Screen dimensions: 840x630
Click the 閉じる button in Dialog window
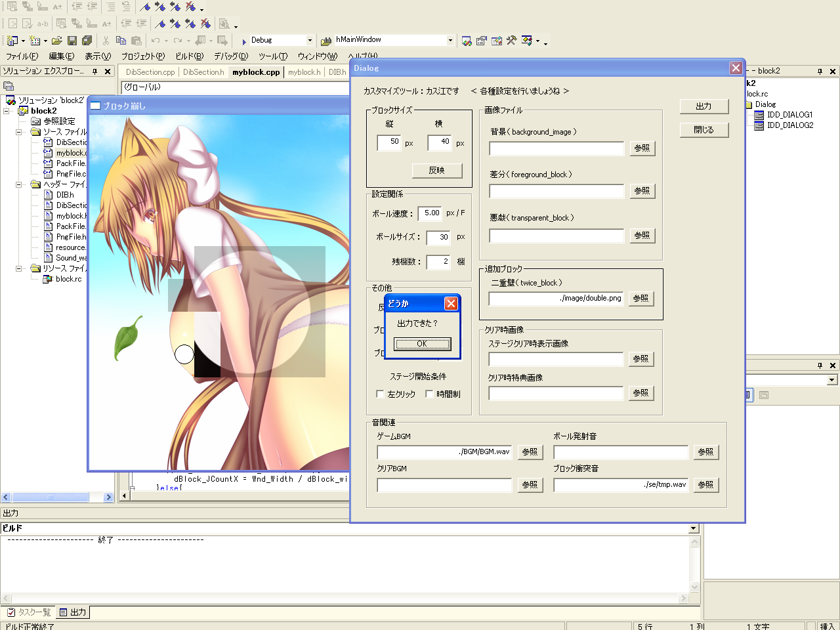704,130
